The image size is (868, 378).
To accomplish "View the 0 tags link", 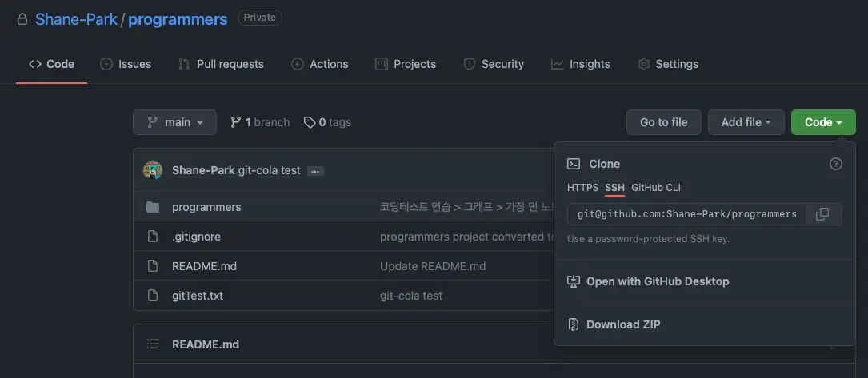I will (327, 122).
